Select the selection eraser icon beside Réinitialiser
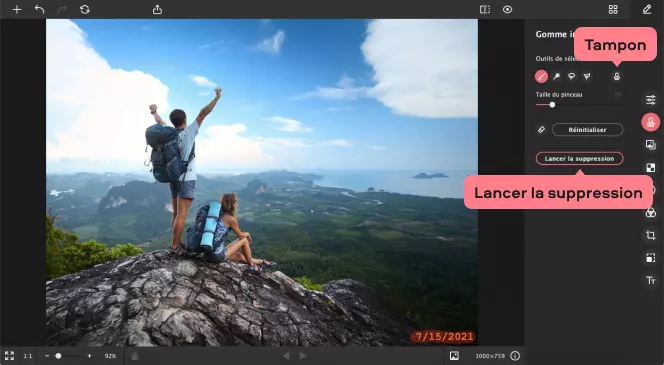Viewport: 664px width, 365px height. tap(541, 130)
